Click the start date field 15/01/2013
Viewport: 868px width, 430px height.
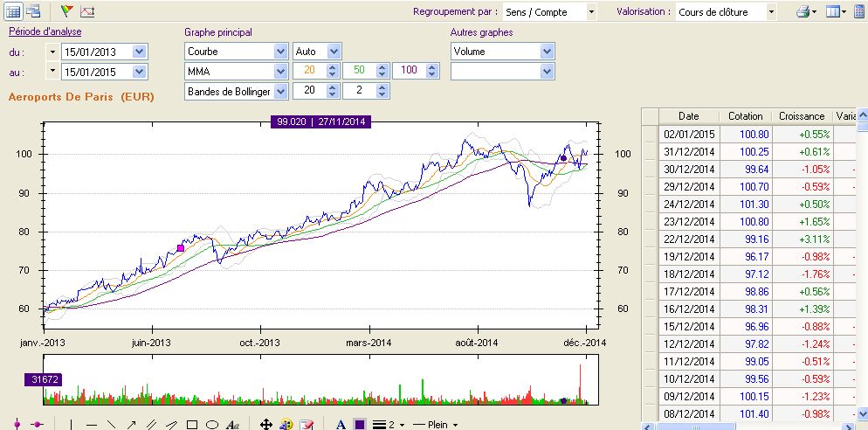[x=94, y=52]
